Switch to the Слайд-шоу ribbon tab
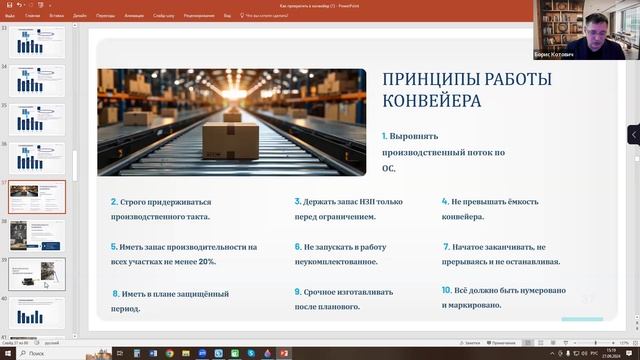Viewport: 640px width, 360px height. coord(164,16)
